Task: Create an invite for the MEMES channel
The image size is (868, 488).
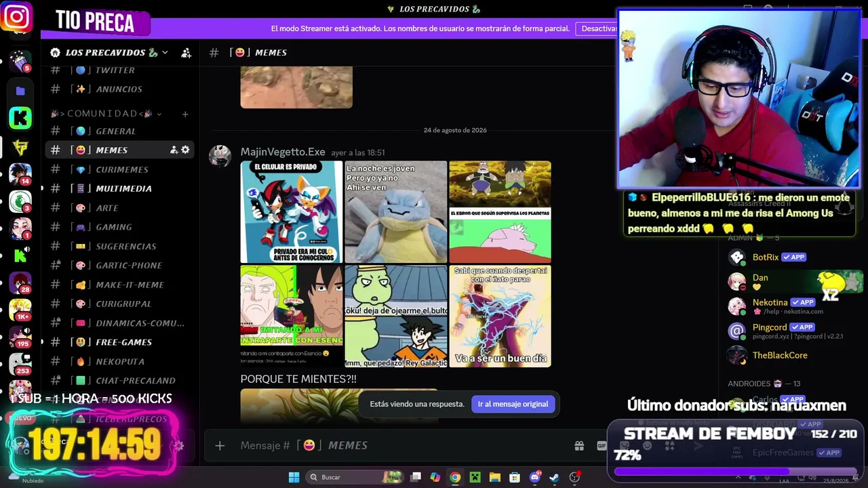Action: coord(174,150)
